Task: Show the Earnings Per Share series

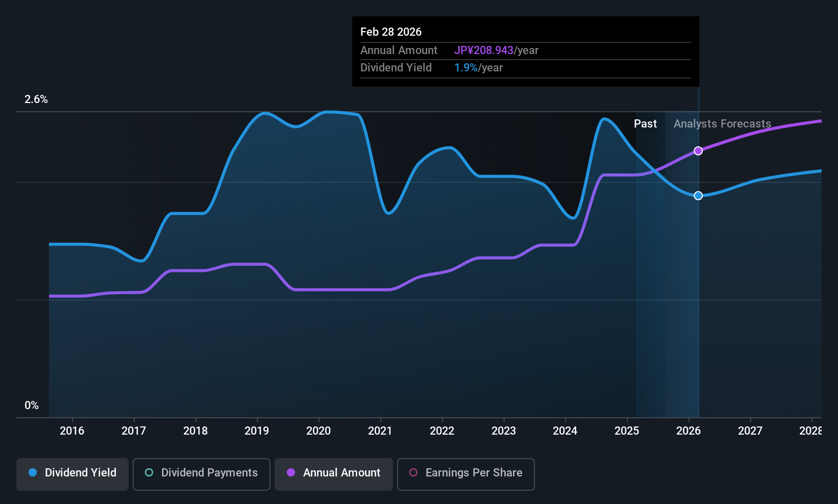Action: point(465,474)
